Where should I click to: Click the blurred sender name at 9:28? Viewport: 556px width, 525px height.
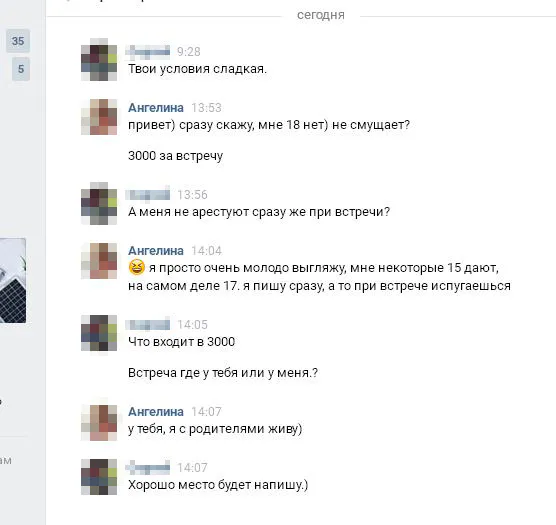[x=148, y=52]
